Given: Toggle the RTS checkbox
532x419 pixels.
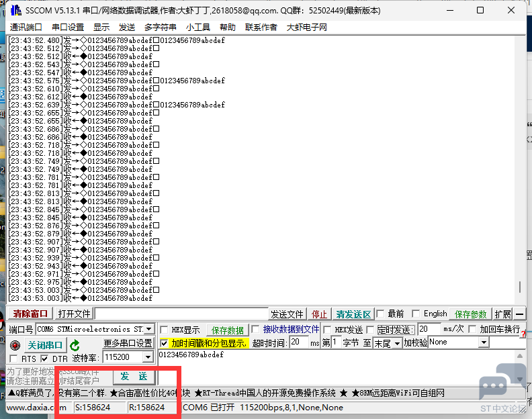Looking at the screenshot, I should (13, 359).
